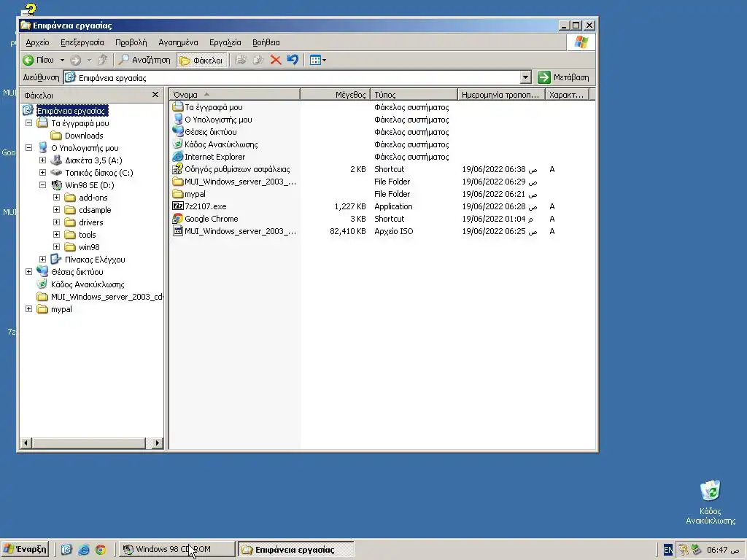
Task: Open the Βοήθεια menu
Action: 266,42
